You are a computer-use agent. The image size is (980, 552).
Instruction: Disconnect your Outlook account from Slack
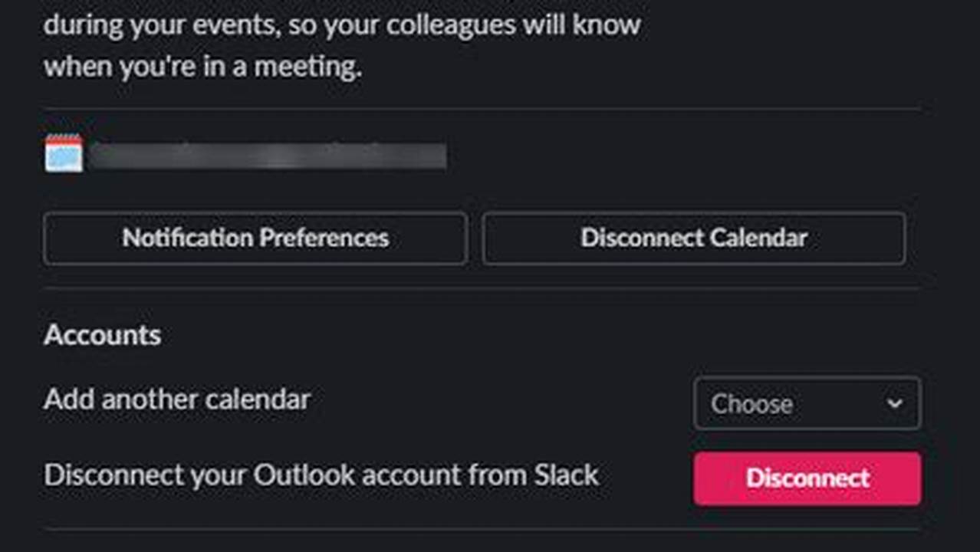(x=805, y=478)
